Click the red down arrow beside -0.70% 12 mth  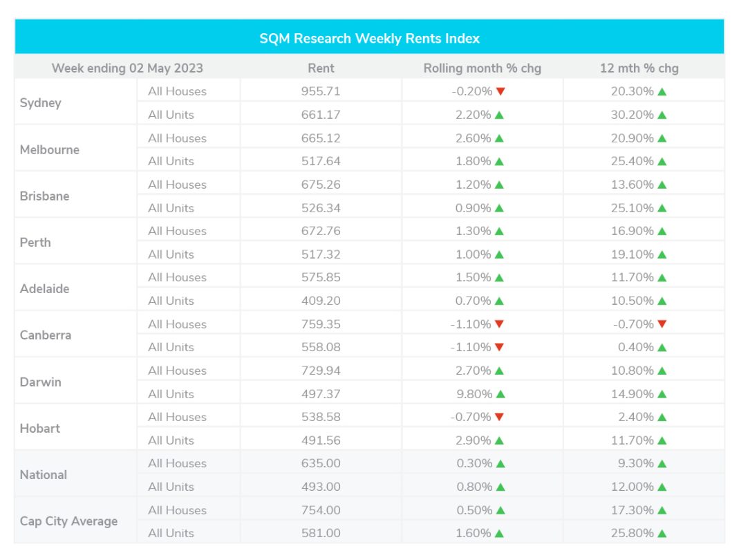click(x=662, y=324)
